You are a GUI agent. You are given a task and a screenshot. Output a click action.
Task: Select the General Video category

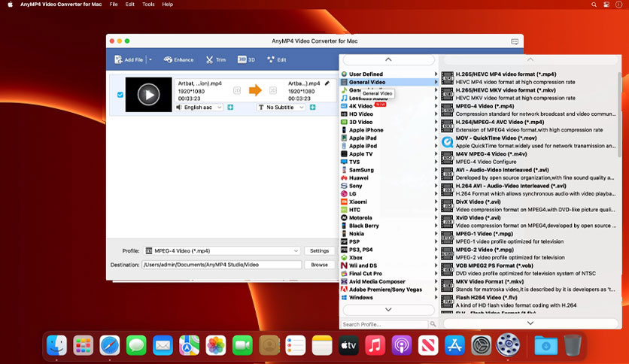[389, 82]
